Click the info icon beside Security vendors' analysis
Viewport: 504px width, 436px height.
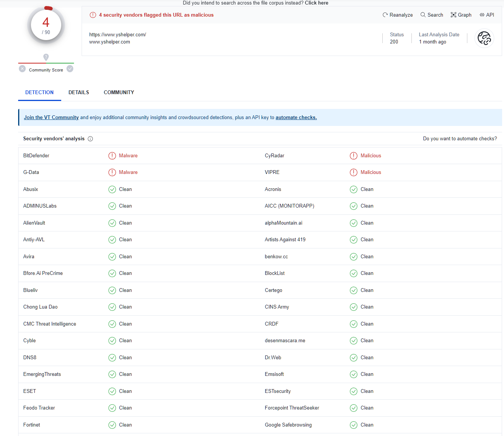(90, 139)
